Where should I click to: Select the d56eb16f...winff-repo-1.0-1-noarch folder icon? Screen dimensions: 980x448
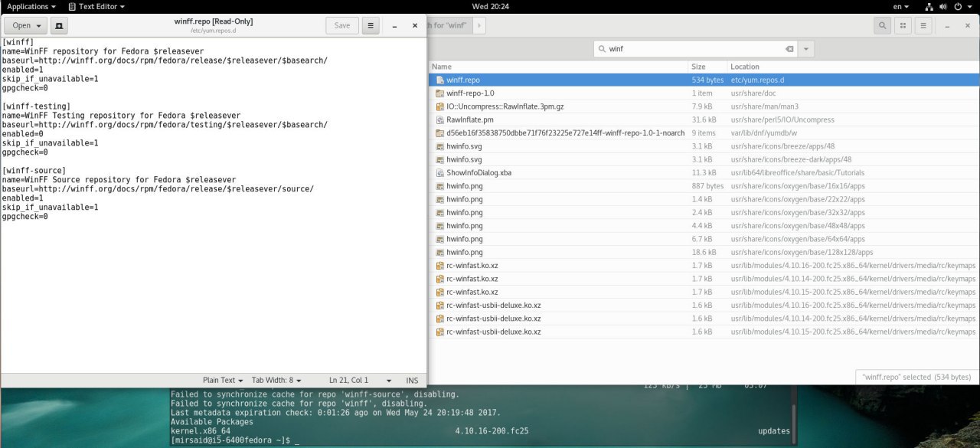point(439,133)
